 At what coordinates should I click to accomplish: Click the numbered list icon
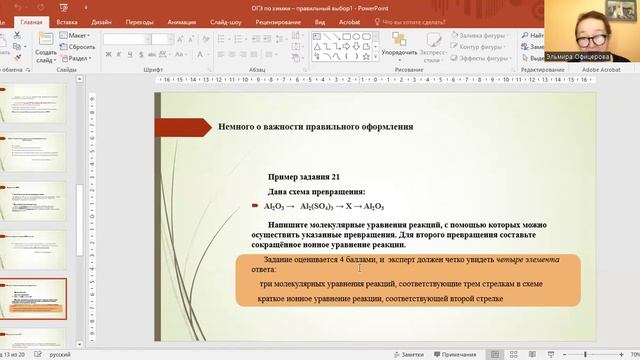[x=239, y=39]
